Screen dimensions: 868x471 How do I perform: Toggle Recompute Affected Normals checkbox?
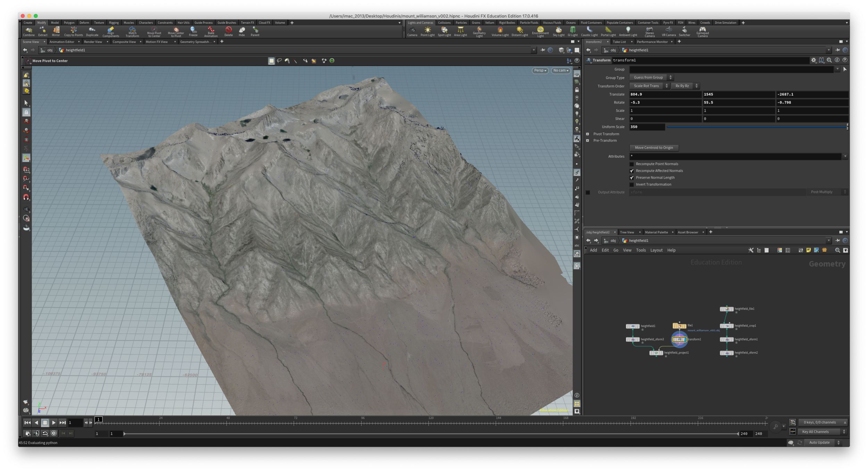point(632,171)
